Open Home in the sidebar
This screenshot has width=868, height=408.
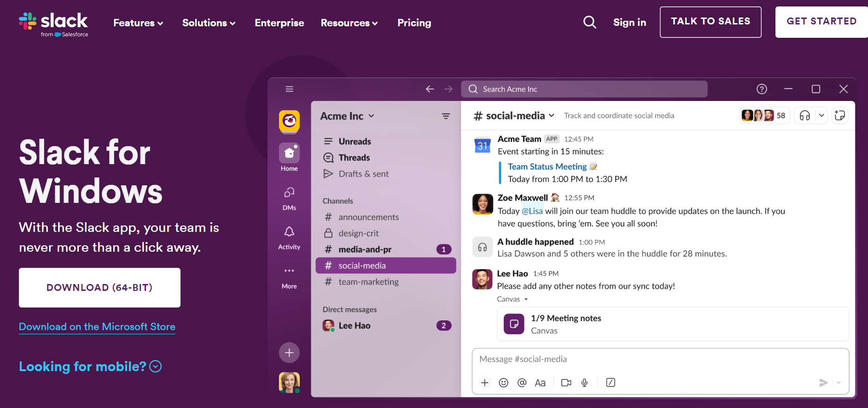click(x=289, y=157)
